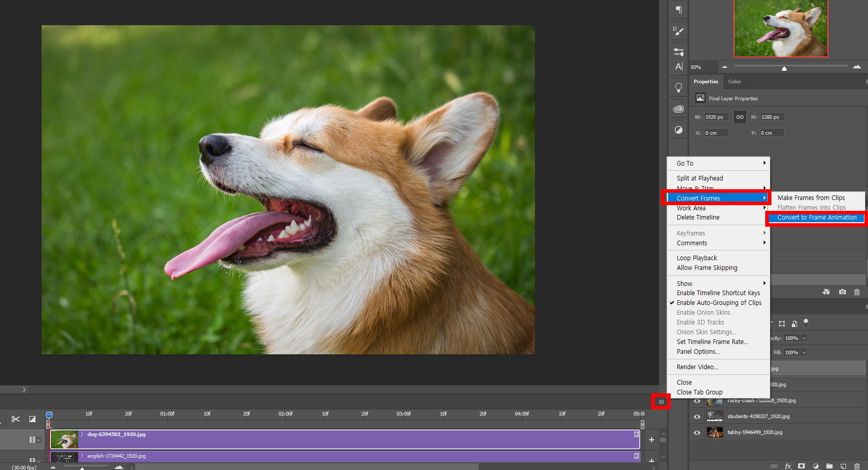Click the blue timeline playhead marker
Image resolution: width=868 pixels, height=470 pixels.
click(49, 415)
